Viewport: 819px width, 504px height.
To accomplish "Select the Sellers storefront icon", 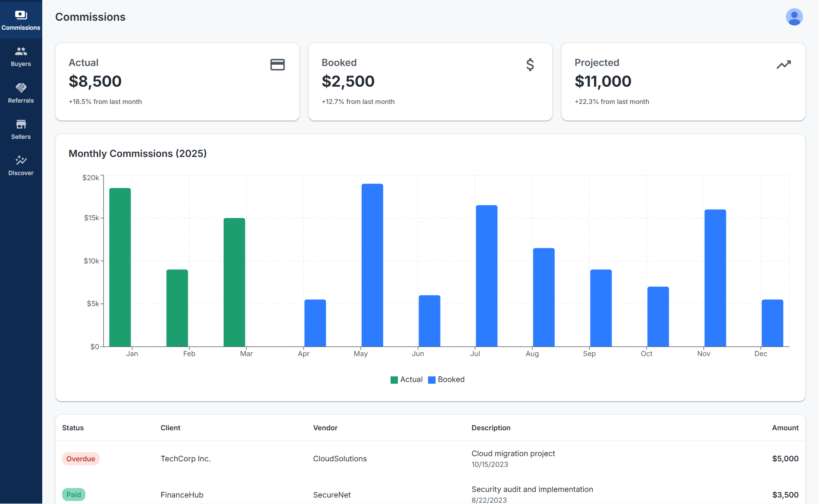I will click(21, 124).
